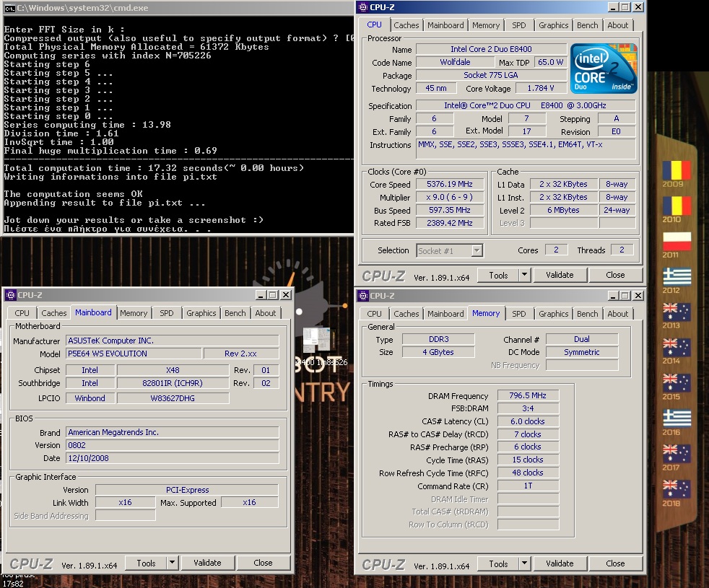Select SPD tab in Memory window
Viewport: 709px width, 588px height.
(518, 314)
